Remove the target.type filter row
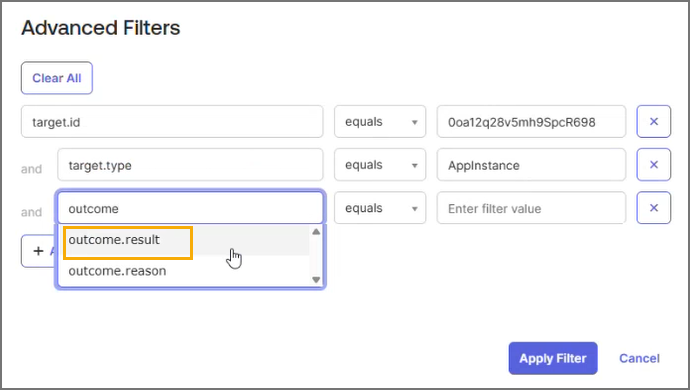This screenshot has width=690, height=390. click(653, 165)
